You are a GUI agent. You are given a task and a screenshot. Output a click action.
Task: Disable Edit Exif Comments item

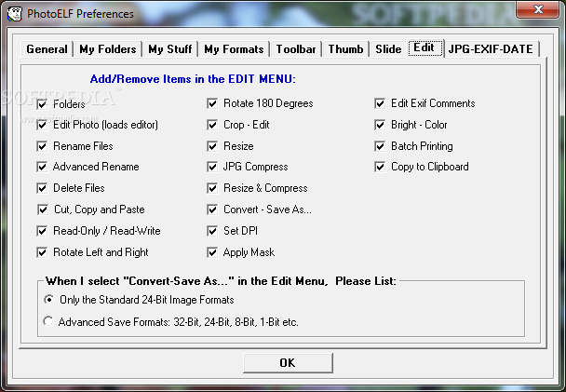[380, 104]
